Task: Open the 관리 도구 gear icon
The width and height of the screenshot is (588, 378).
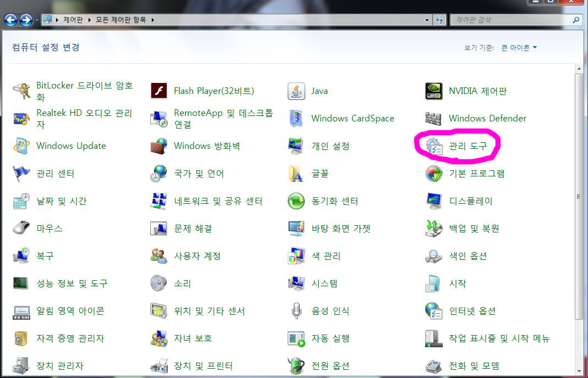Action: point(434,146)
